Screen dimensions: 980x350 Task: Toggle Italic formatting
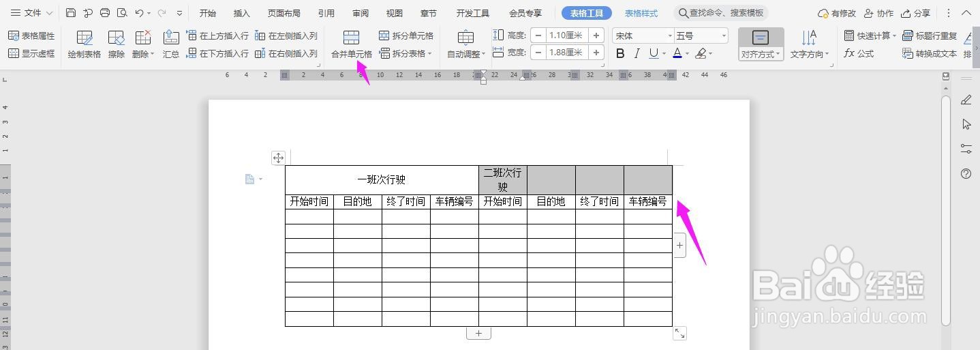[x=637, y=53]
